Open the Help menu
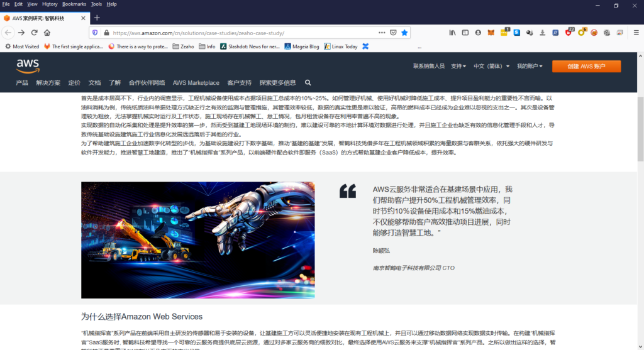Image resolution: width=644 pixels, height=350 pixels. click(x=112, y=4)
